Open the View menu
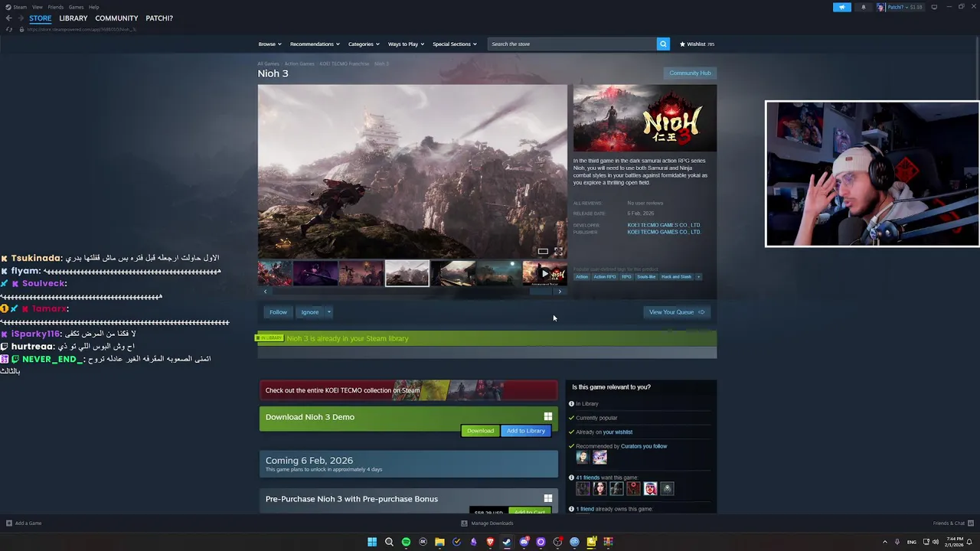The height and width of the screenshot is (551, 980). [38, 7]
